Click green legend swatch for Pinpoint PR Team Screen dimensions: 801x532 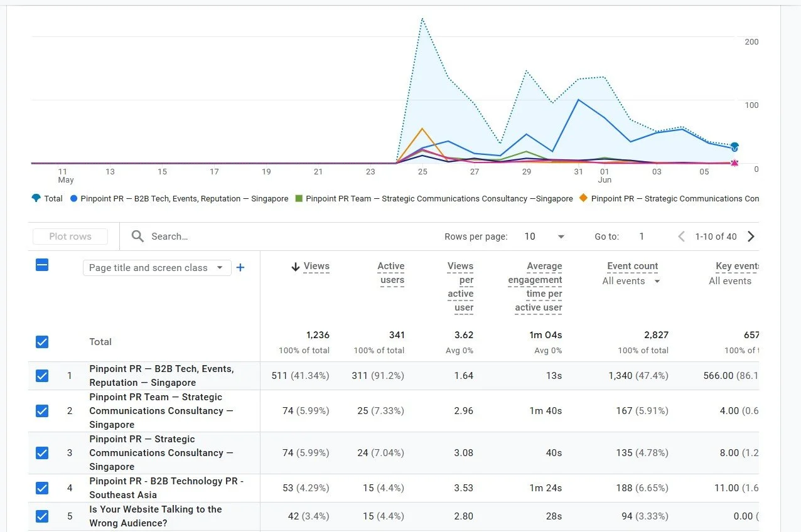point(299,198)
